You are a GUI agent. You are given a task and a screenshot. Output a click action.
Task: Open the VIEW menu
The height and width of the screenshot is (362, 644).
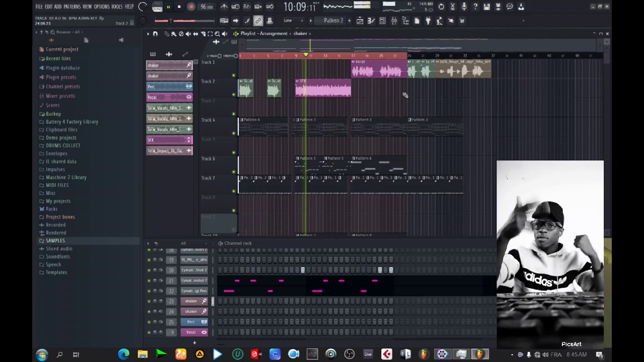(x=87, y=7)
